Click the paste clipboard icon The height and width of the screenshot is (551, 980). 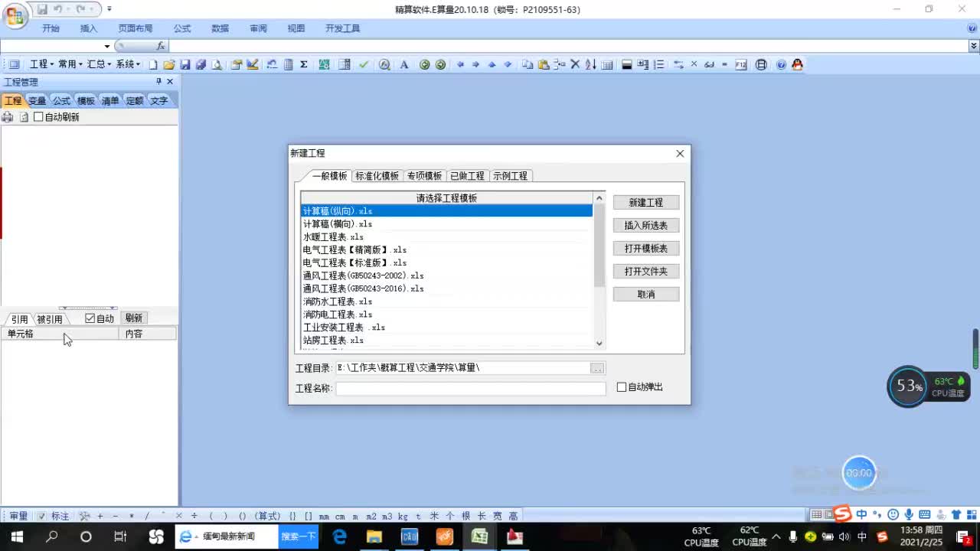(x=544, y=65)
